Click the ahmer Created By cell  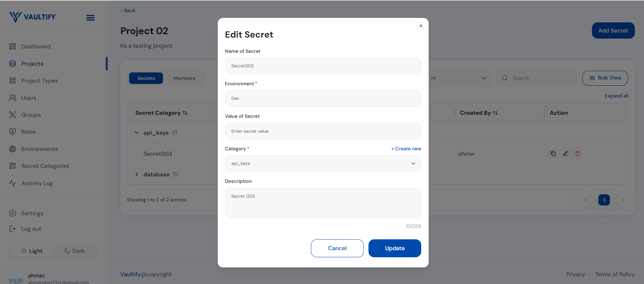(x=467, y=154)
